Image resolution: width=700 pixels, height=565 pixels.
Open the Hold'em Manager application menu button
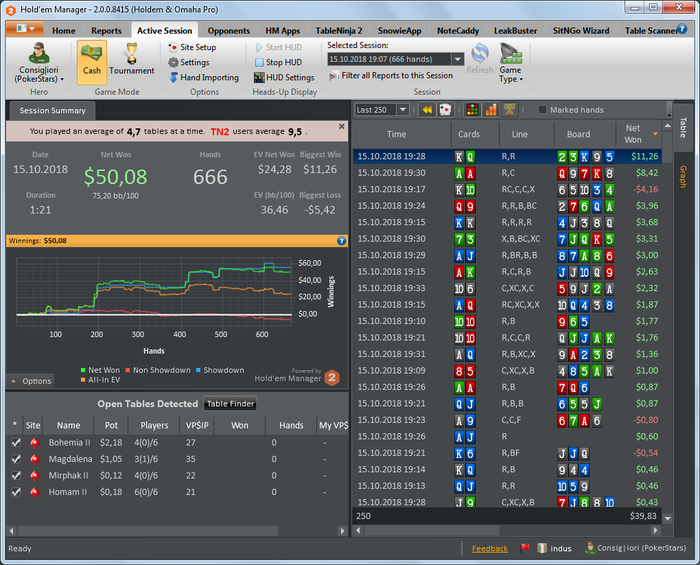tap(25, 29)
